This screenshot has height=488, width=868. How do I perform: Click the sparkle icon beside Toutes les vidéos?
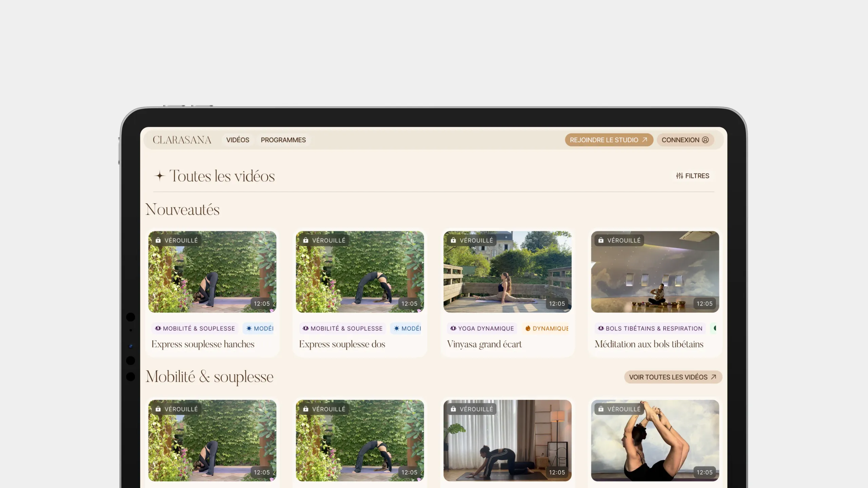pyautogui.click(x=159, y=176)
